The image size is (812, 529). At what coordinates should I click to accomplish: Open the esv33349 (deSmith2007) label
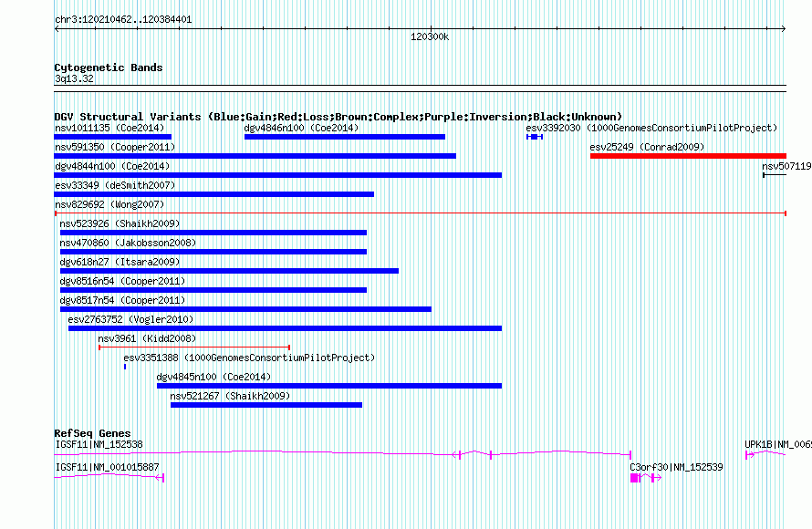click(x=115, y=185)
